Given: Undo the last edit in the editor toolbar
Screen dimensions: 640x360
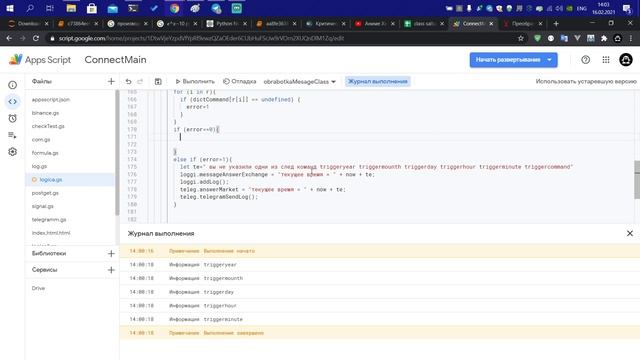Looking at the screenshot, I should 128,82.
